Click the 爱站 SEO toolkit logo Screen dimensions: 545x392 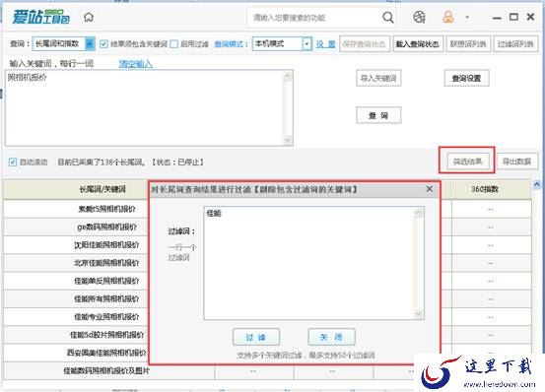pyautogui.click(x=41, y=17)
